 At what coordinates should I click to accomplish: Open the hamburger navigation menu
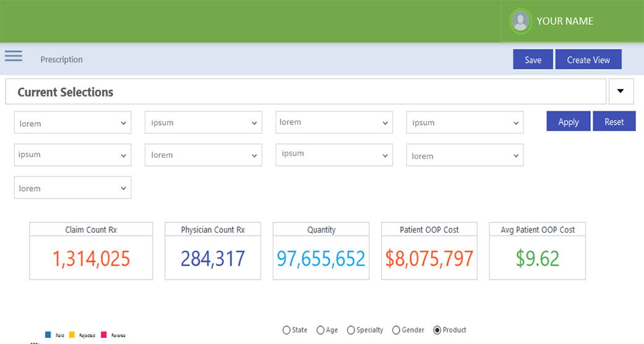click(14, 56)
